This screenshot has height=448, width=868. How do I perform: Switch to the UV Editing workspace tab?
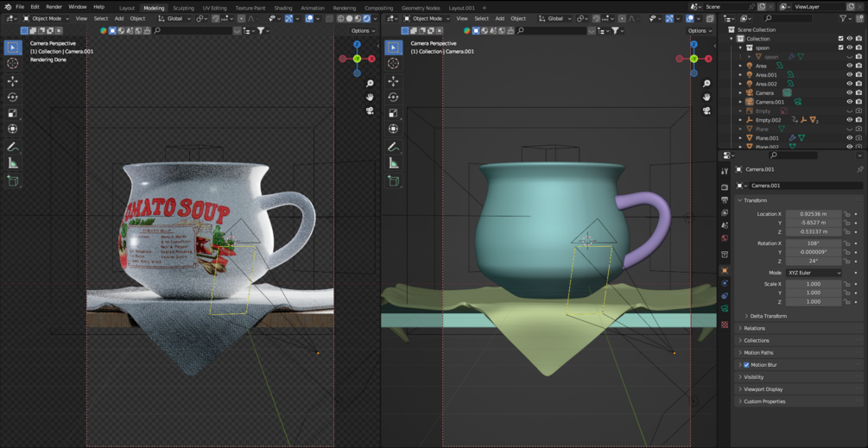point(215,9)
